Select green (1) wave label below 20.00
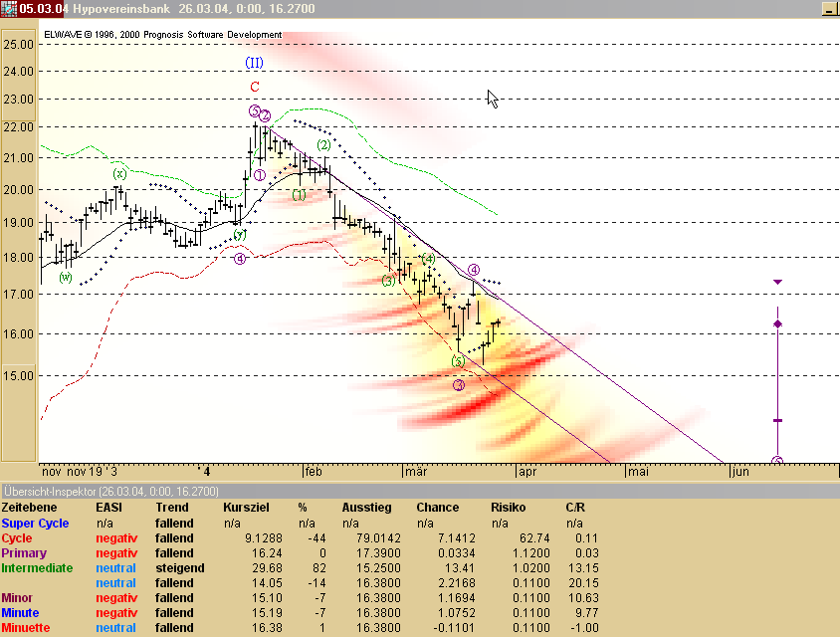The image size is (840, 637). (299, 195)
